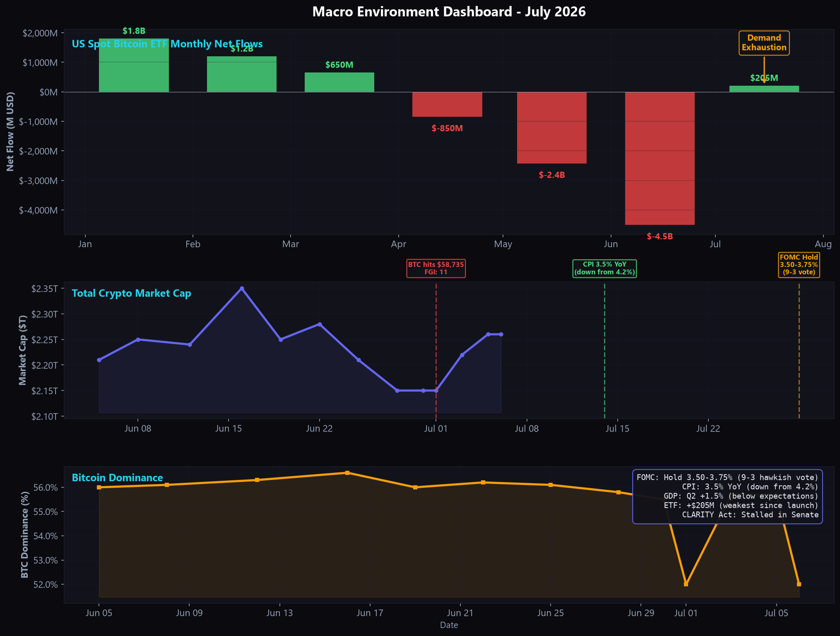Image resolution: width=840 pixels, height=636 pixels.
Task: Click the Macro Environment Dashboard heading
Action: (449, 12)
